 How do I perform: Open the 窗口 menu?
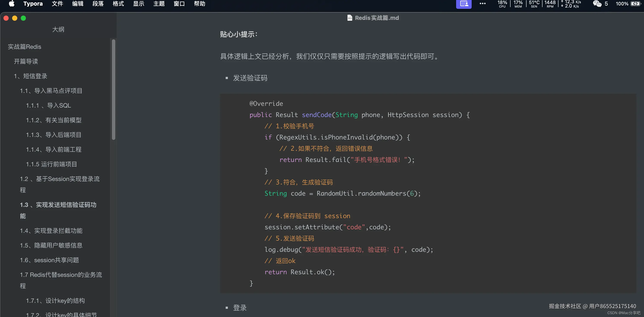tap(179, 3)
